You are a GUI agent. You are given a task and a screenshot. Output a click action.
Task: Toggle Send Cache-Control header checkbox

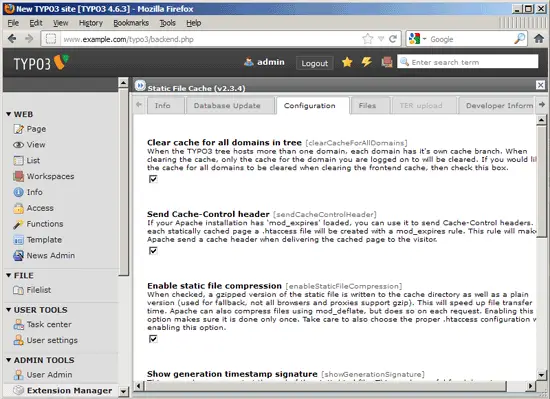coord(153,251)
